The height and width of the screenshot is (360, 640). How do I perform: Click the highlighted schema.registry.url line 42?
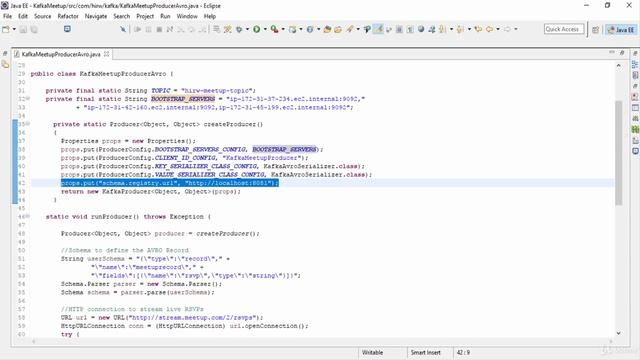pos(169,183)
